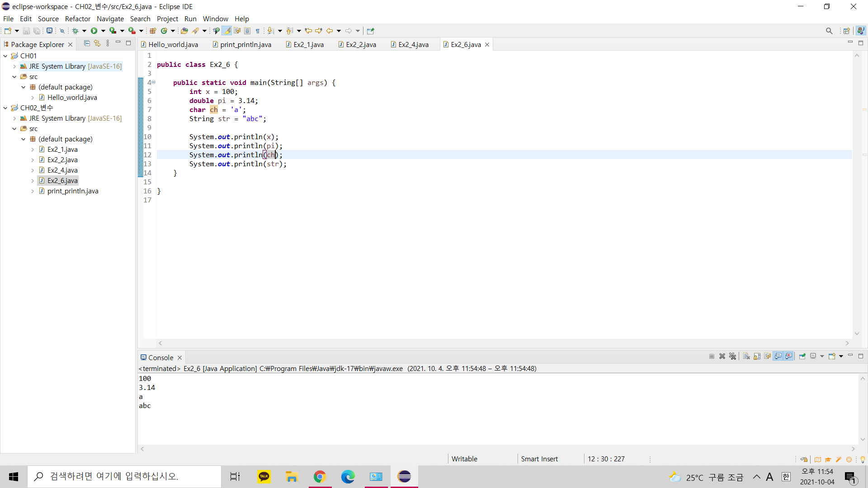Screen dimensions: 868x488
Task: Collapse the CH02_변수 project tree
Action: click(x=5, y=108)
